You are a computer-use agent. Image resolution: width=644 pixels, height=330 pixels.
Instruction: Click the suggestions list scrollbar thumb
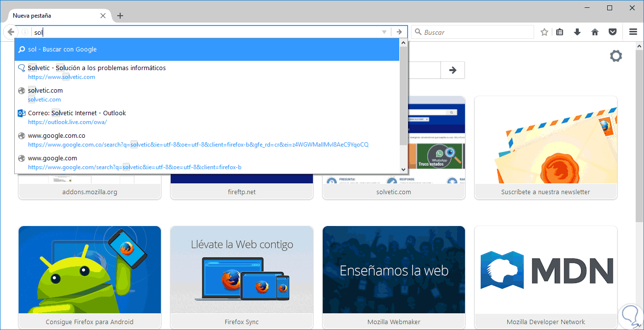403,96
